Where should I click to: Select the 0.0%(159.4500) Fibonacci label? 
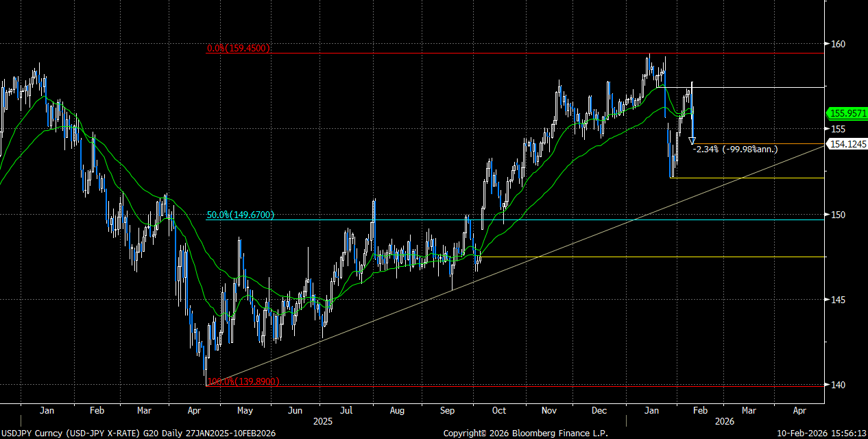(x=239, y=49)
